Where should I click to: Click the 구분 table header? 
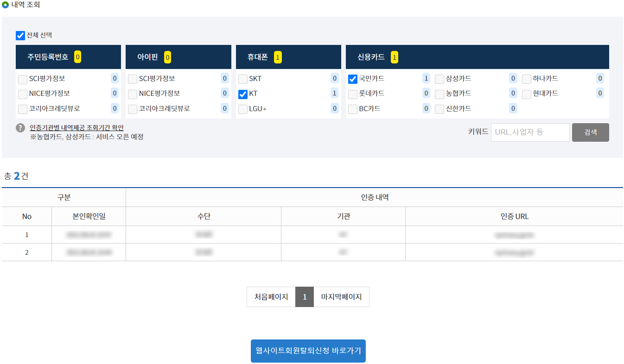(64, 197)
